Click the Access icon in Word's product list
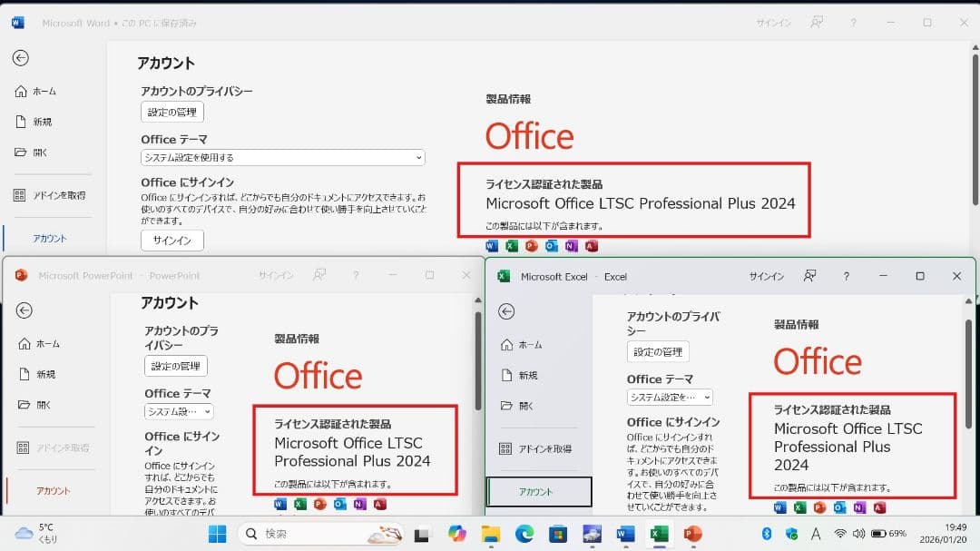This screenshot has width=980, height=551. coord(590,245)
